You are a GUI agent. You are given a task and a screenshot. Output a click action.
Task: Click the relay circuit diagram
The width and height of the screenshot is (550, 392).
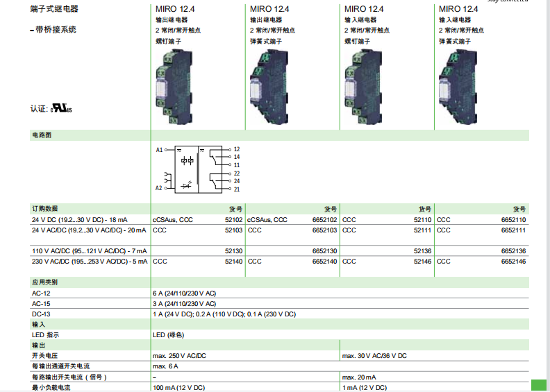tap(198, 169)
